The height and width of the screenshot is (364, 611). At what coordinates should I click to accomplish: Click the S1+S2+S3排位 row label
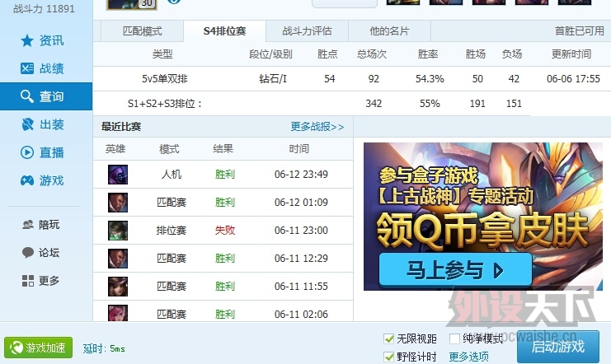[x=164, y=104]
